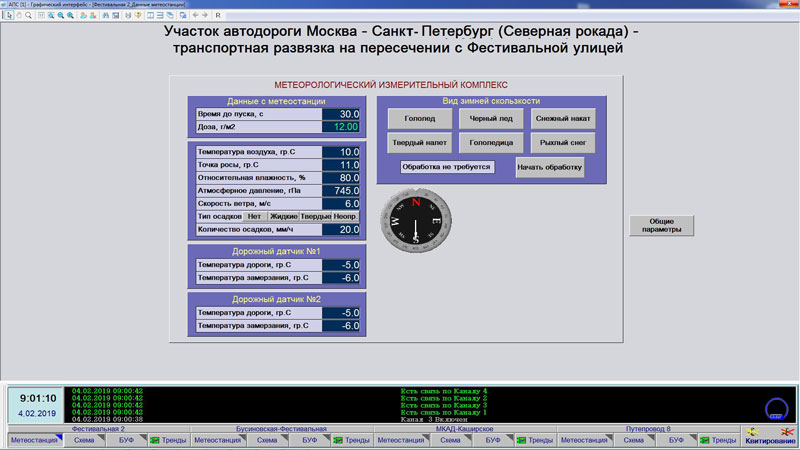Screen dimensions: 800x450
Task: Click the magnifier zoom tool
Action: [28, 16]
